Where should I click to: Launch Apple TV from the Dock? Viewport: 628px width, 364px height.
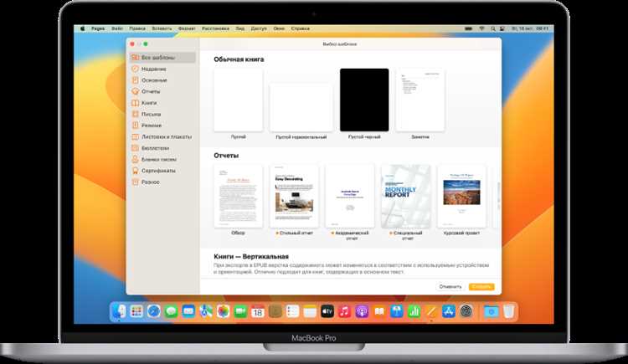tap(327, 311)
